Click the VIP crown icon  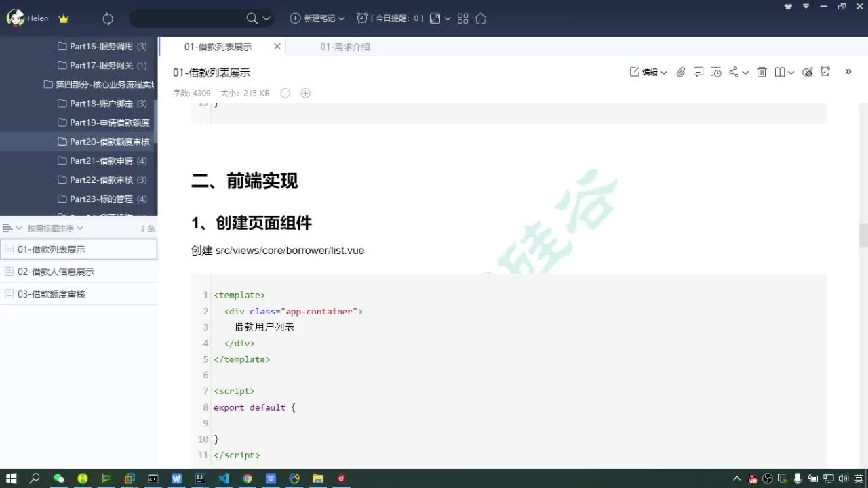[64, 19]
